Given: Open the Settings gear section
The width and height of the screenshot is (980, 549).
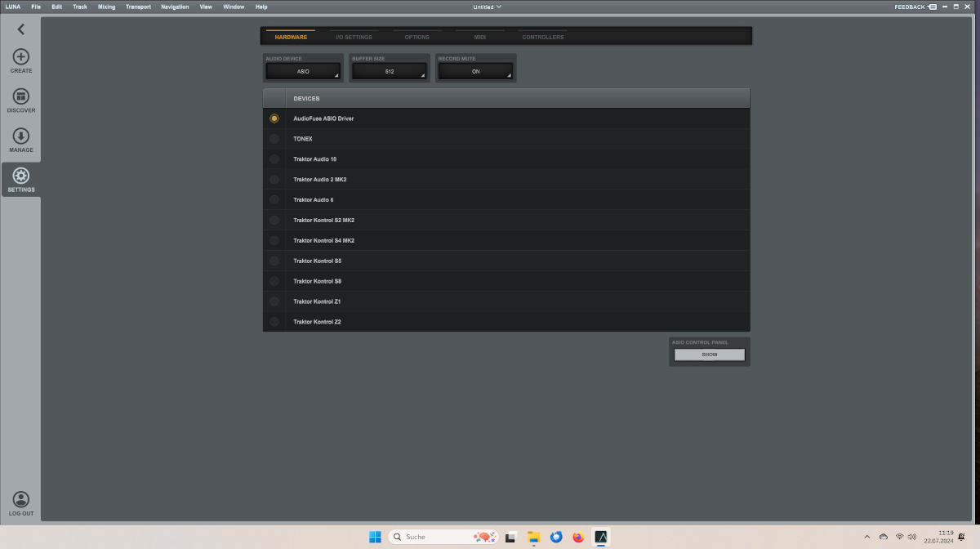Looking at the screenshot, I should (x=21, y=180).
